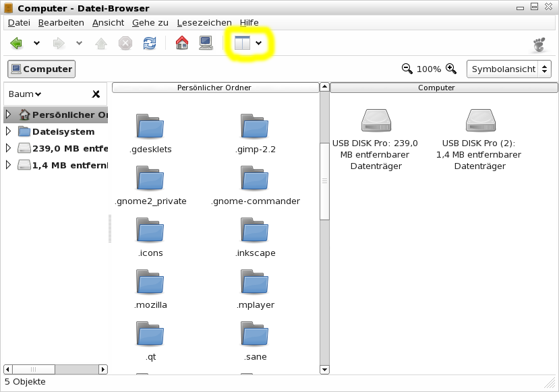Open the Back history dropdown arrow

pos(36,43)
